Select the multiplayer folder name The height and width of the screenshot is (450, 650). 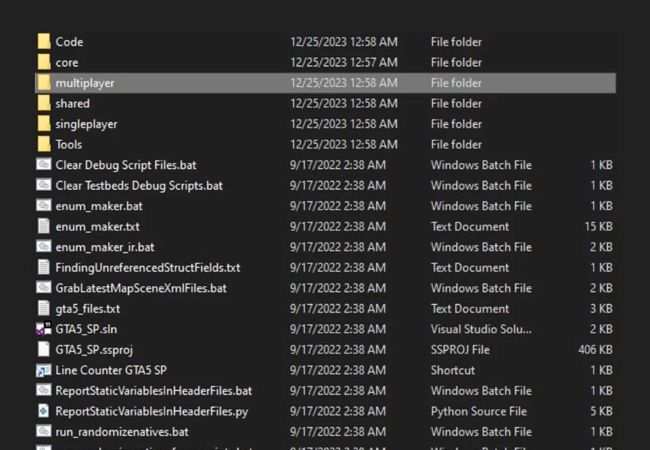click(85, 83)
